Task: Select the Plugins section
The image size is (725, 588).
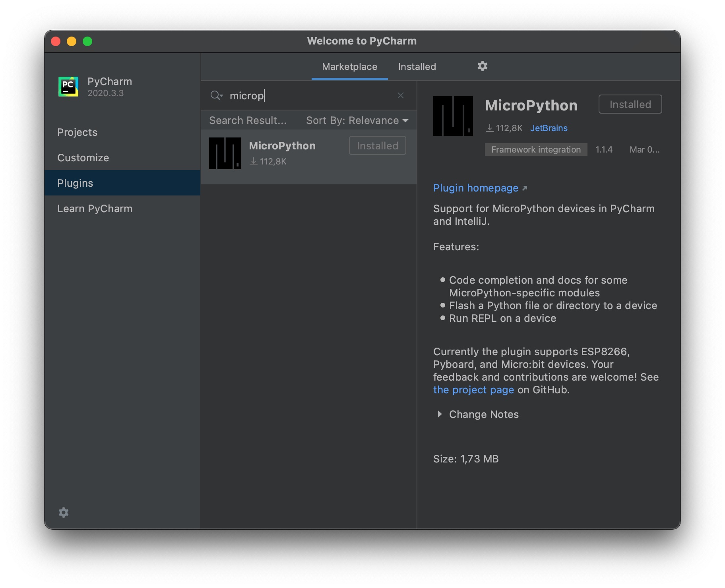Action: coord(122,183)
